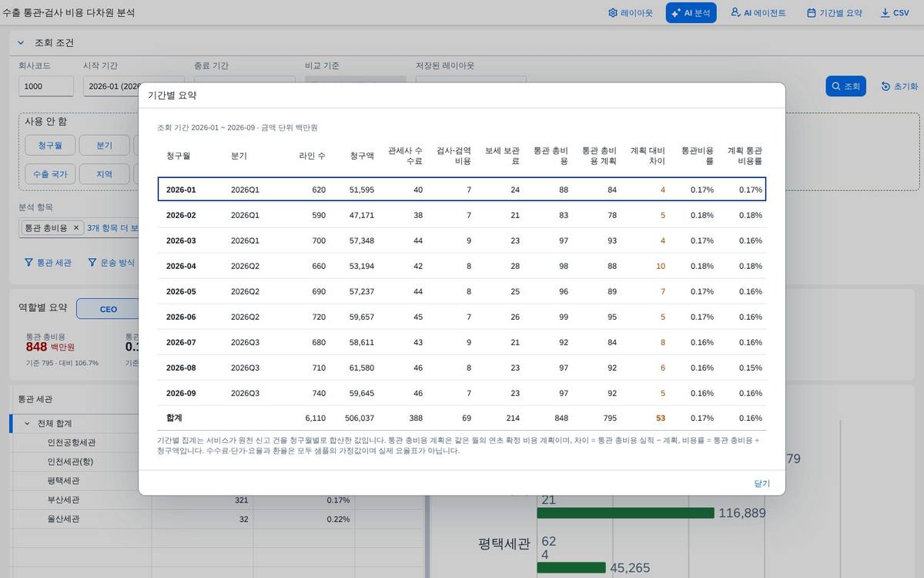Close the 기간별 요약 dialog with 닫기
This screenshot has width=924, height=578.
(762, 483)
